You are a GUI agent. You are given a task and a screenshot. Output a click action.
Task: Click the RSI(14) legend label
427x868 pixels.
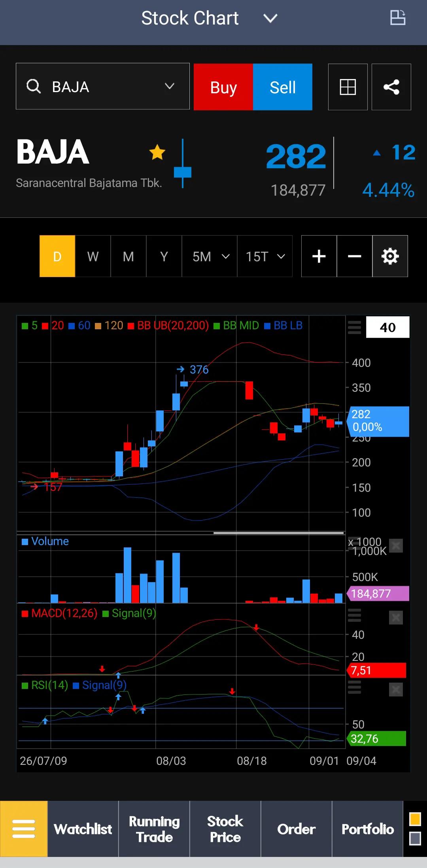45,685
